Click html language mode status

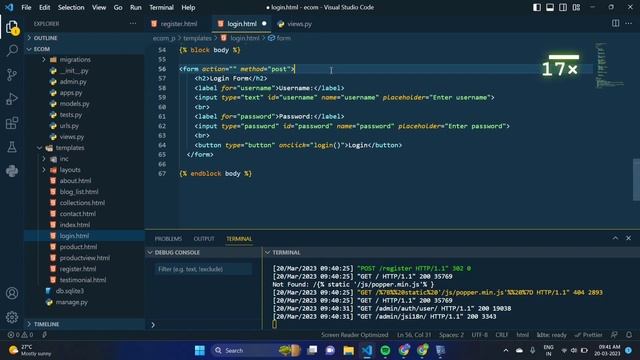[x=522, y=335]
